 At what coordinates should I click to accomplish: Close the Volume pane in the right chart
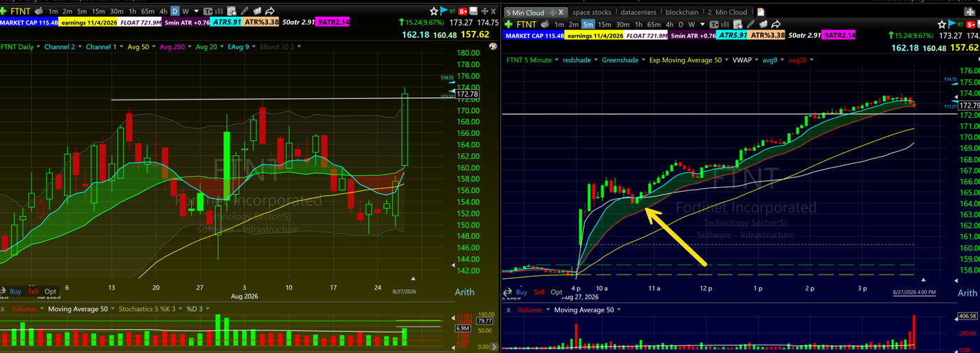[508, 310]
